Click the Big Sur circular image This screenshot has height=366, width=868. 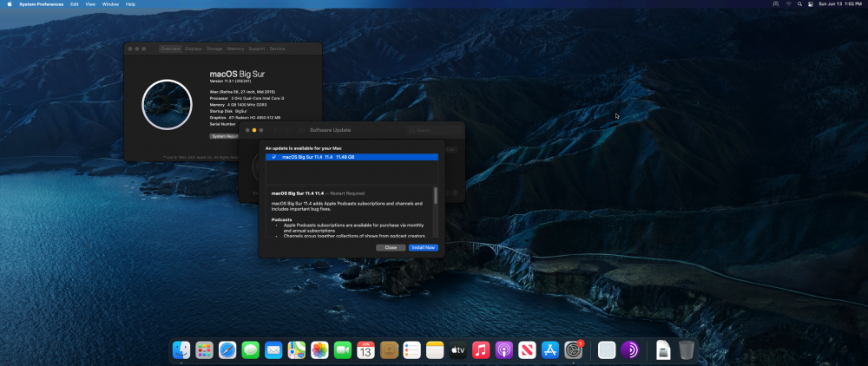pos(168,105)
